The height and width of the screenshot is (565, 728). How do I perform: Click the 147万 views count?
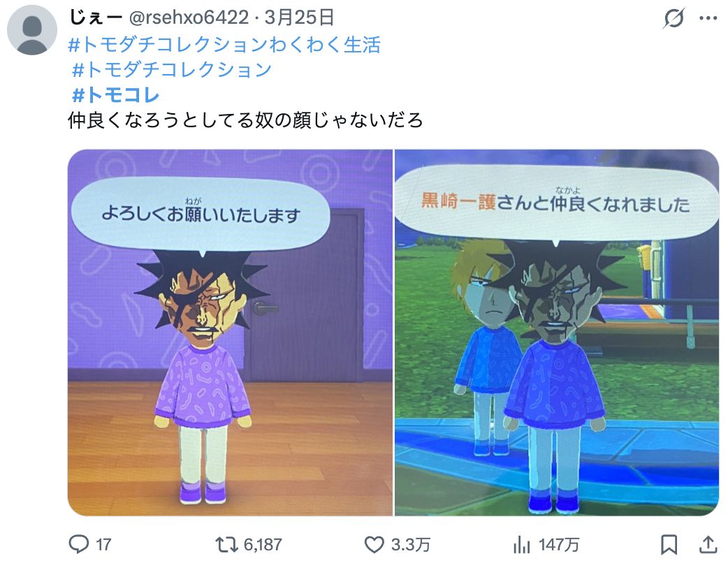pyautogui.click(x=559, y=545)
